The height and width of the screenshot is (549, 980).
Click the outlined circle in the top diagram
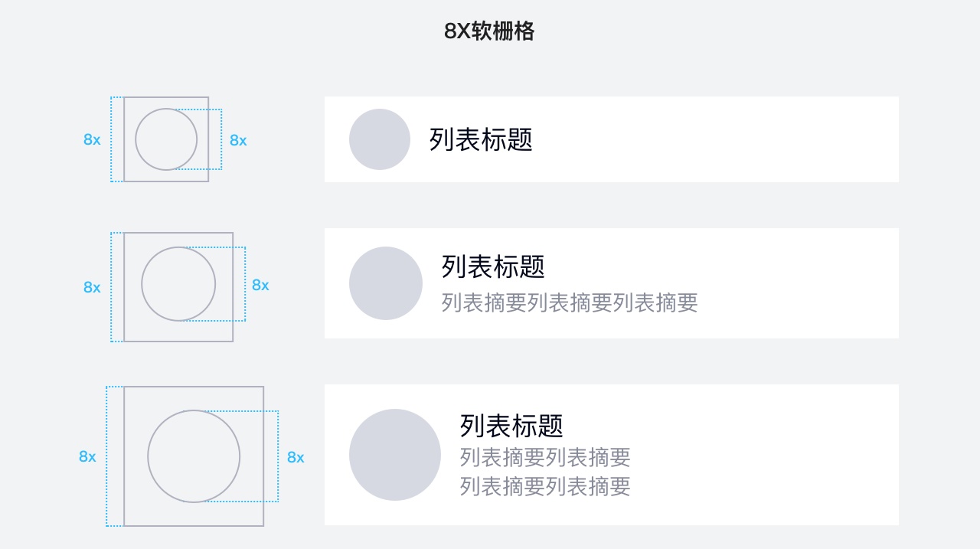pos(166,139)
